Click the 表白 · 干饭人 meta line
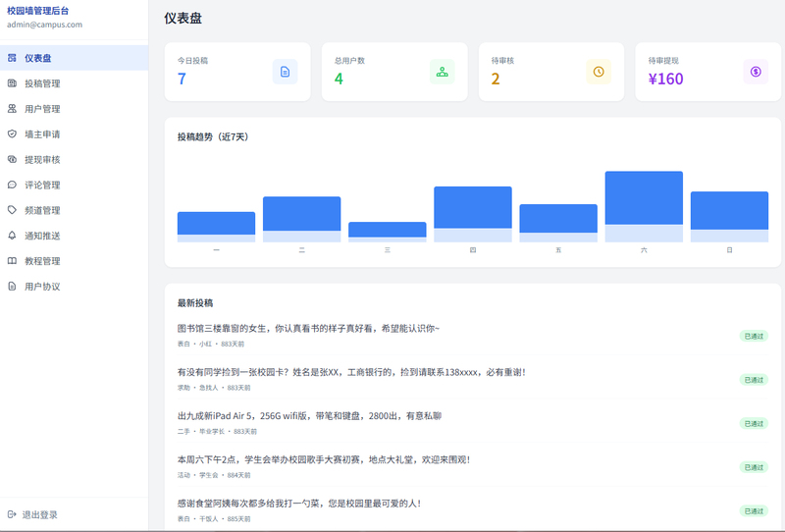This screenshot has height=532, width=785. 214,519
